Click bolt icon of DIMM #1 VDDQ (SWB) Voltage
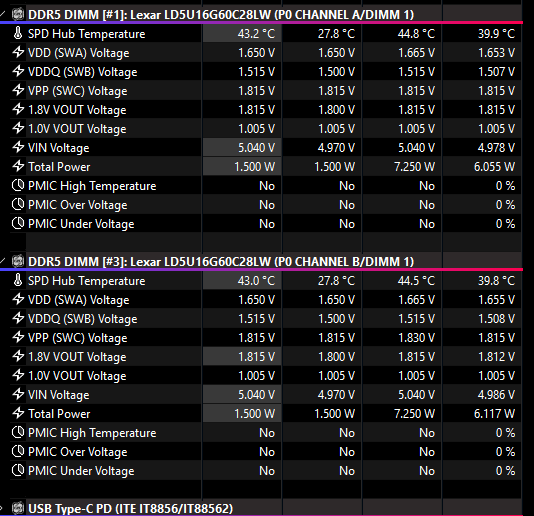The image size is (534, 516). (x=18, y=72)
